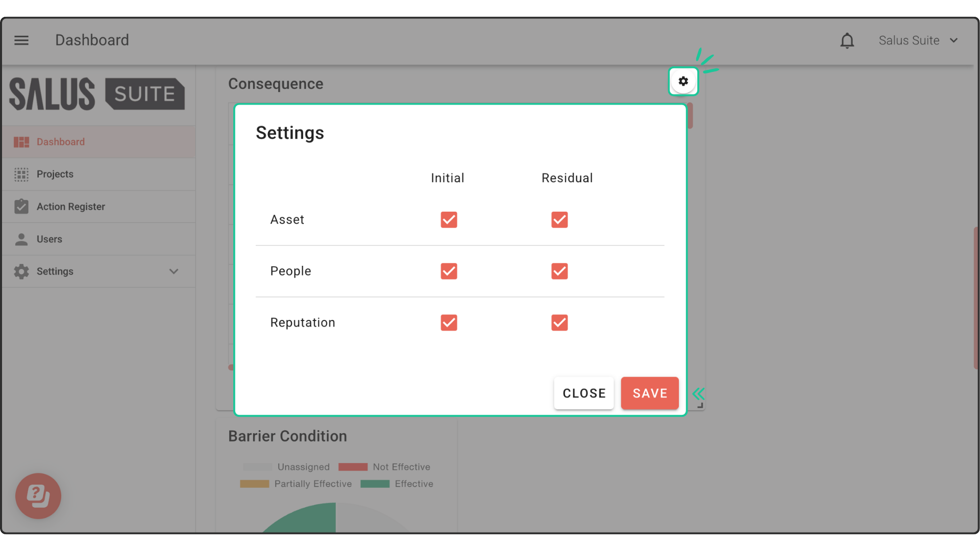980x551 pixels.
Task: Open the hamburger navigation menu
Action: (21, 40)
